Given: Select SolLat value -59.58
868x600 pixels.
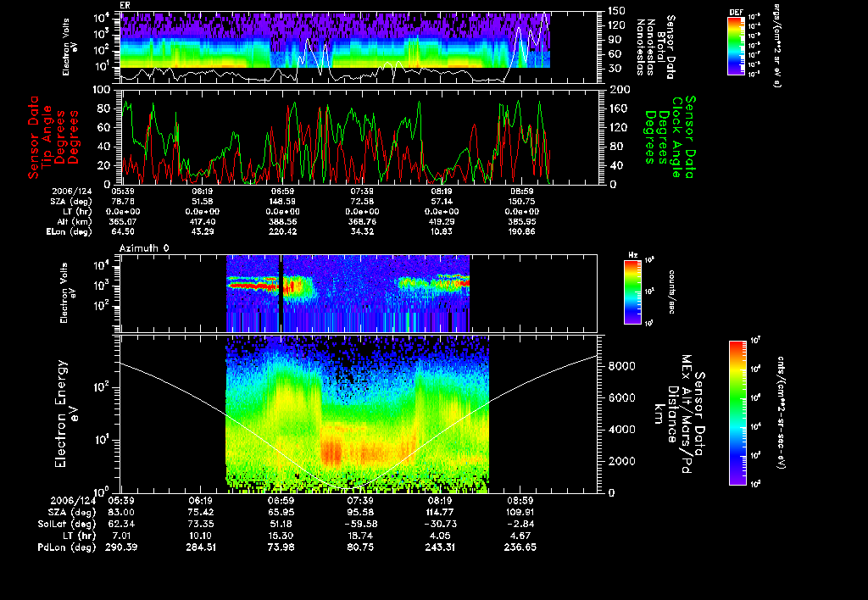Looking at the screenshot, I should pyautogui.click(x=360, y=525).
